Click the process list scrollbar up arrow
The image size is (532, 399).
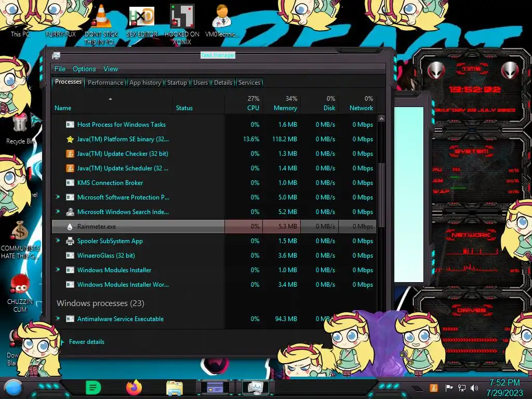pyautogui.click(x=381, y=118)
